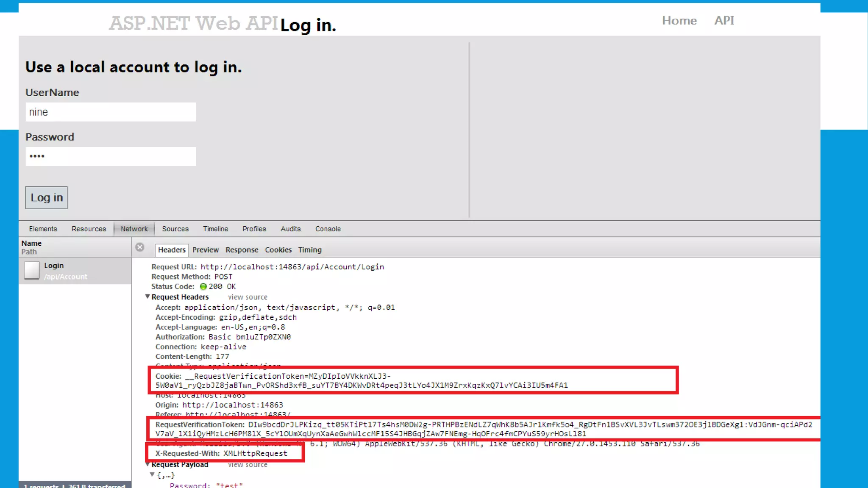Select the Login request file icon
The image size is (868, 488).
[x=32, y=271]
